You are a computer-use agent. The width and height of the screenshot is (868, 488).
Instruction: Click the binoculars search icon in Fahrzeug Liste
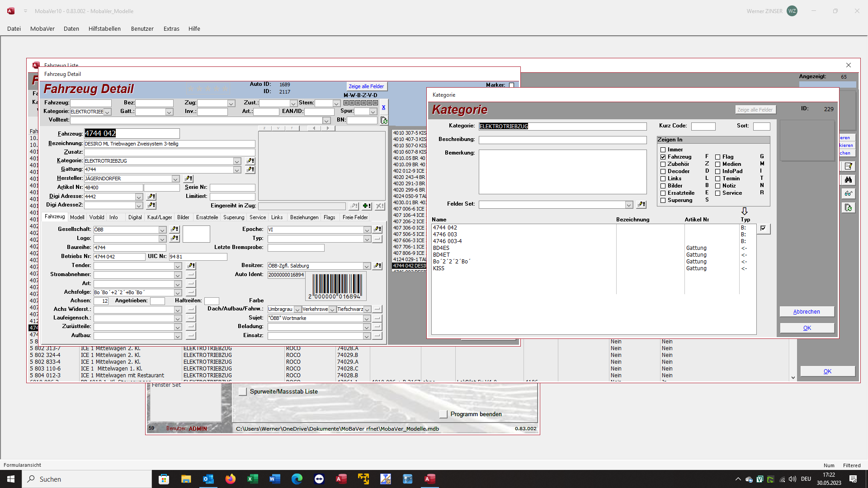point(848,180)
